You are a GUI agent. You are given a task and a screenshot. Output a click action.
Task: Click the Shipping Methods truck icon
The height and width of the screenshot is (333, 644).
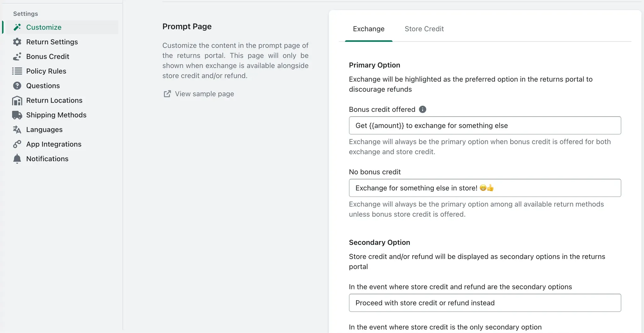[17, 115]
